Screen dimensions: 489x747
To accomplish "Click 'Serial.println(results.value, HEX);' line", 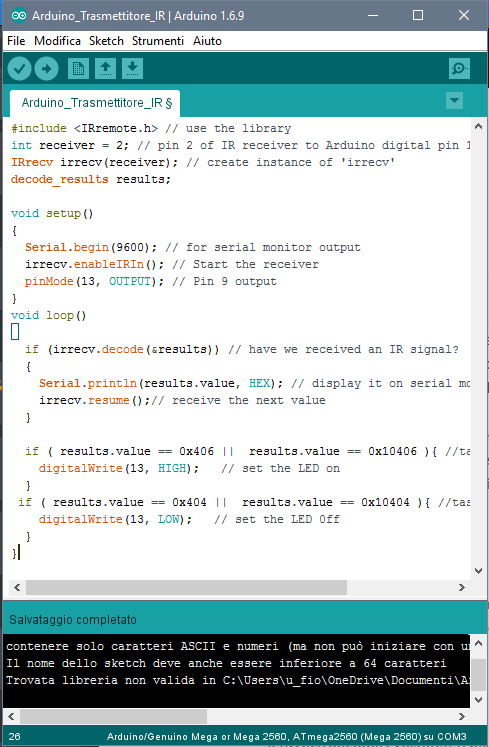I will pyautogui.click(x=255, y=384).
